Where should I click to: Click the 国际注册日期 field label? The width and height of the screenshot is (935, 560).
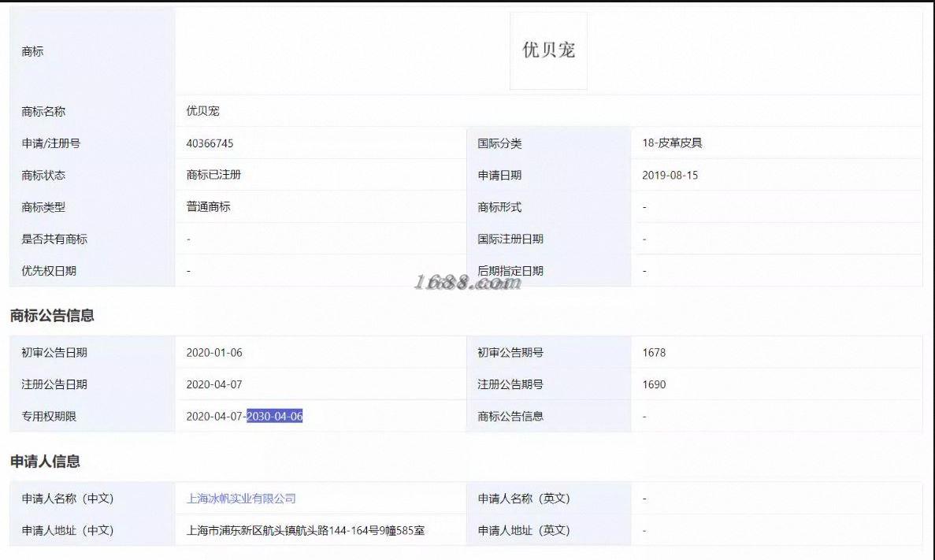pos(510,239)
